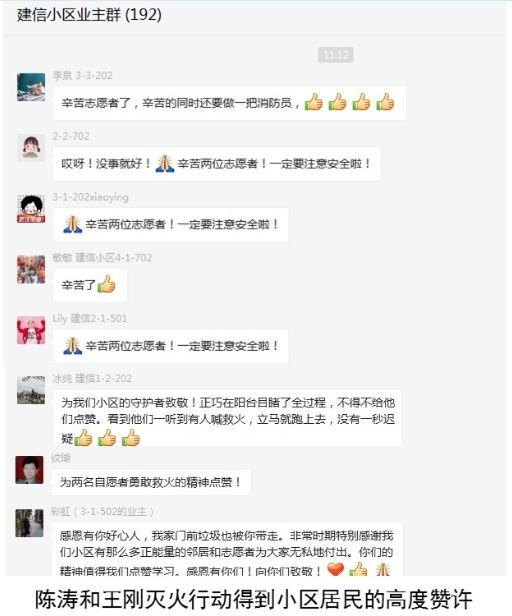The image size is (512, 616).
Task: Click the red heart emoji in 彩虹's message
Action: 336,569
